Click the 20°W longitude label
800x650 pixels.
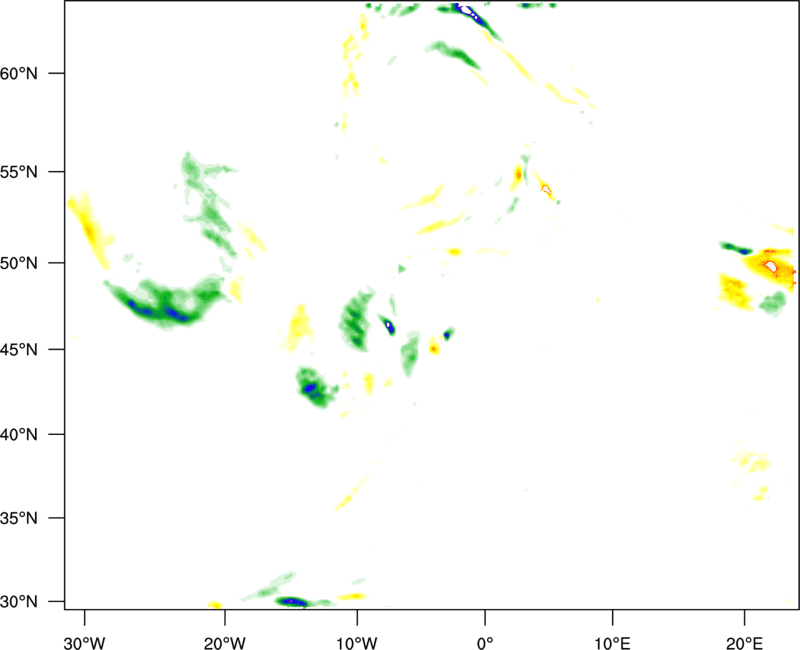click(225, 643)
